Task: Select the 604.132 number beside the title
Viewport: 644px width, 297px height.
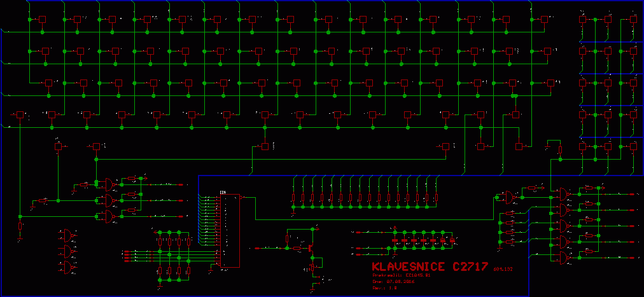Action: (502, 269)
